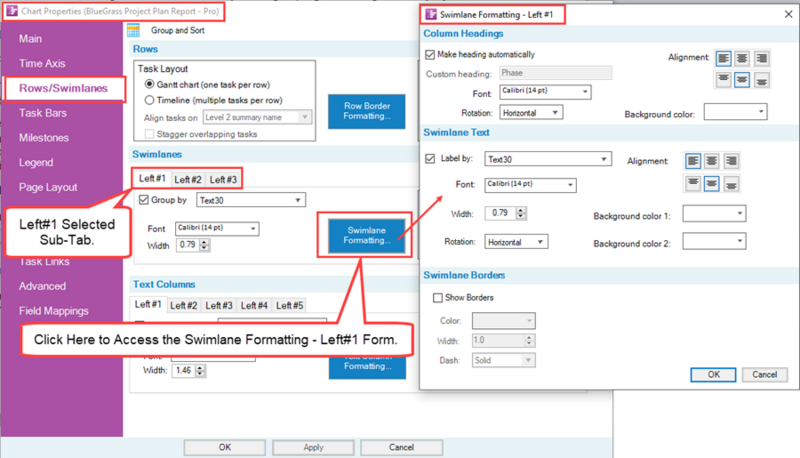The height and width of the screenshot is (458, 800).
Task: Open the Task Bars section
Action: pos(43,113)
